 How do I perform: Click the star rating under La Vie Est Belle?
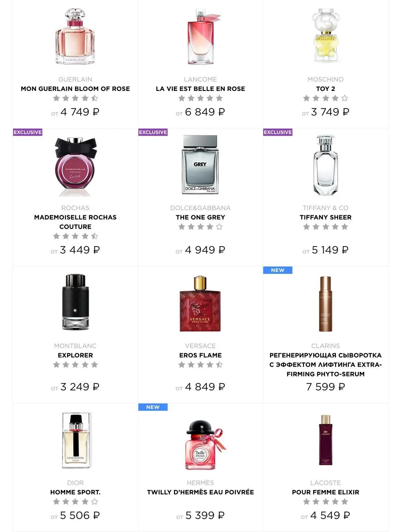pyautogui.click(x=200, y=98)
